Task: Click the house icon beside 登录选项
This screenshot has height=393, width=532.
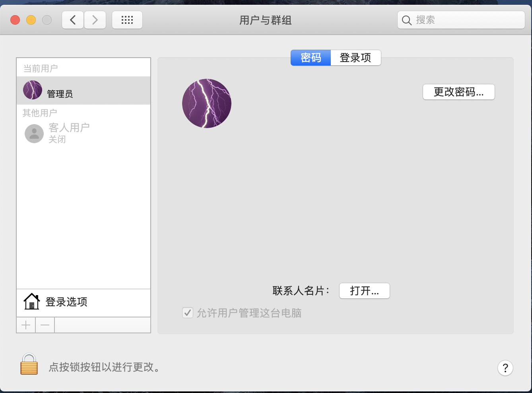Action: click(31, 302)
